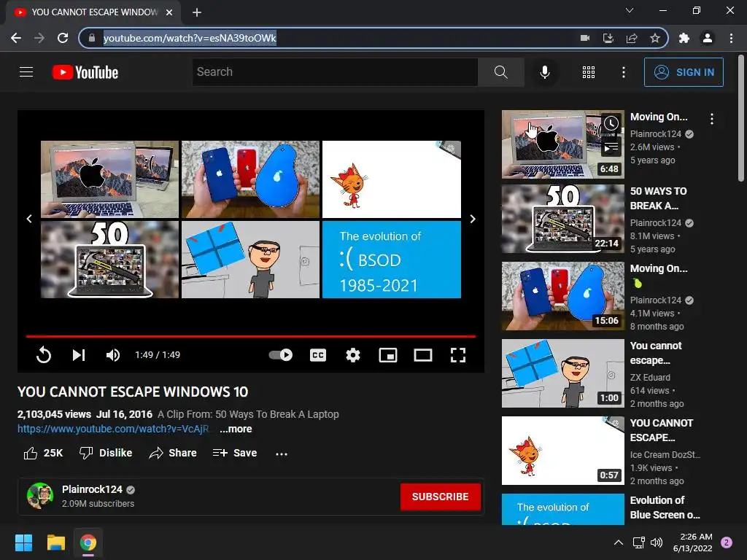
Task: Toggle the autoplay switch
Action: 281,355
